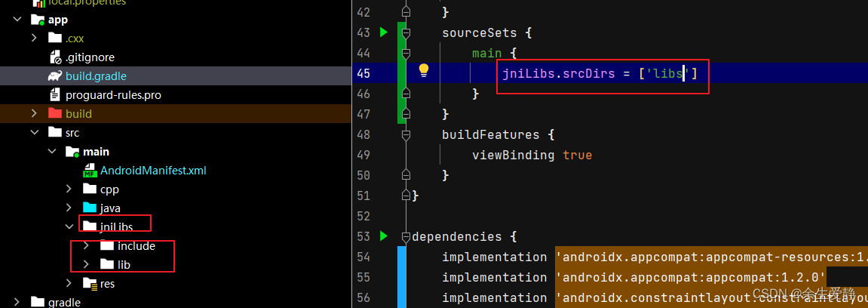Collapse the main source folder
This screenshot has height=308, width=868.
pos(52,151)
